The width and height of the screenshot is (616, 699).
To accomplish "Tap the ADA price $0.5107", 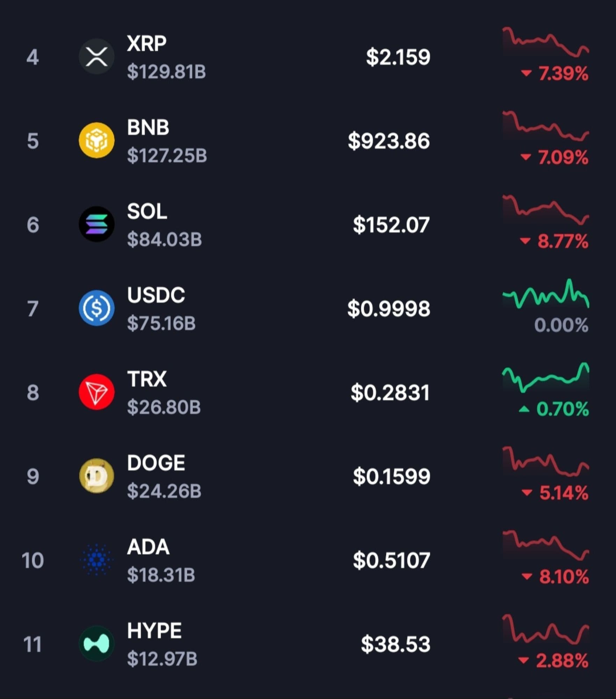I will click(391, 561).
